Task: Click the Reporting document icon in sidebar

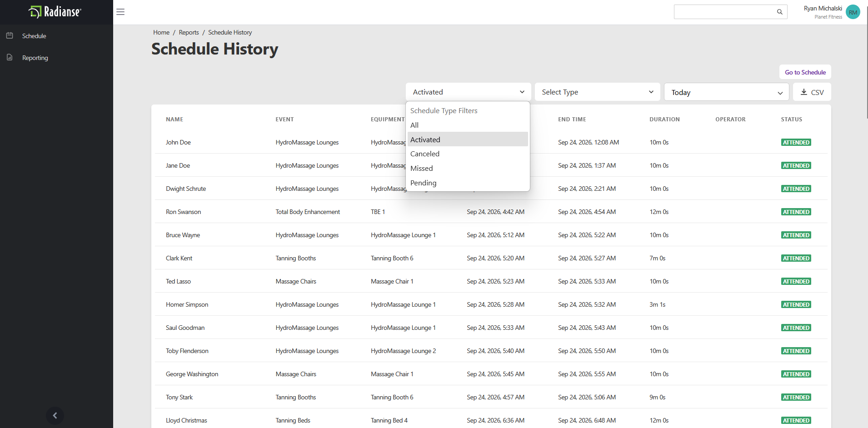Action: [10, 57]
